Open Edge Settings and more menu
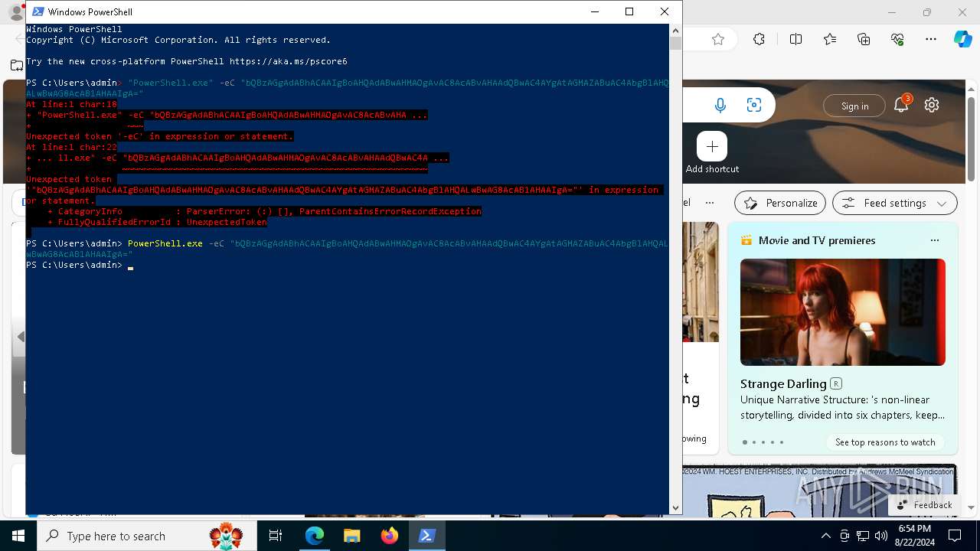The image size is (980, 551). [x=931, y=39]
